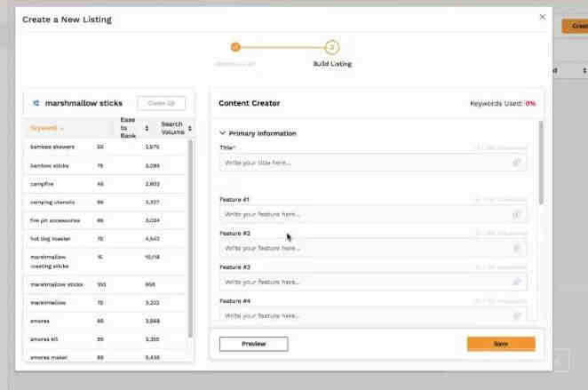Click the sort arrows in the background table header

pos(584,70)
